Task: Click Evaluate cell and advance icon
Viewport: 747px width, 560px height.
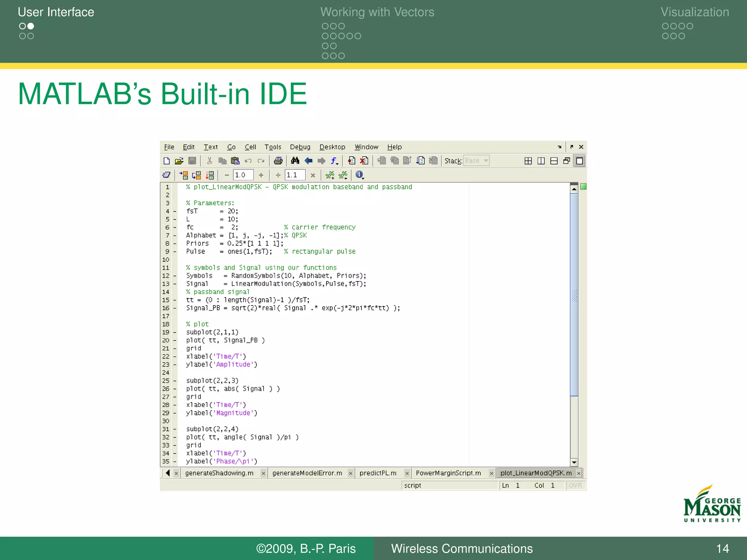Action: pos(197,175)
